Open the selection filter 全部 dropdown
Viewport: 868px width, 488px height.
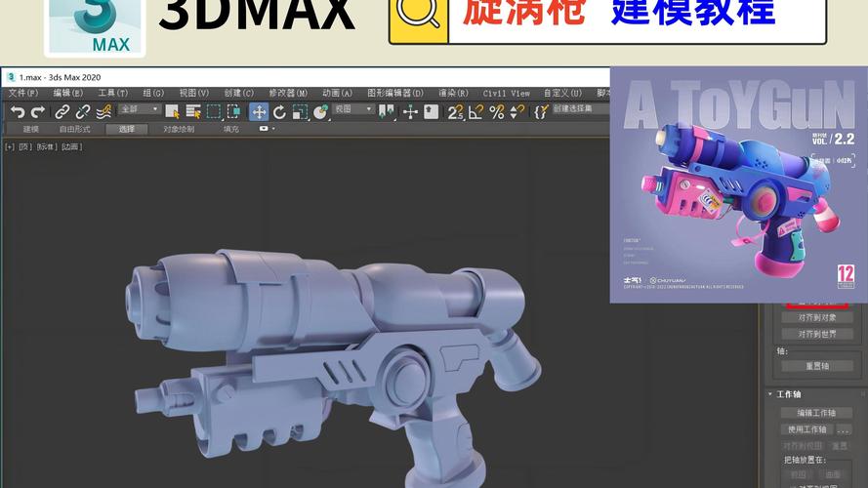click(x=140, y=109)
